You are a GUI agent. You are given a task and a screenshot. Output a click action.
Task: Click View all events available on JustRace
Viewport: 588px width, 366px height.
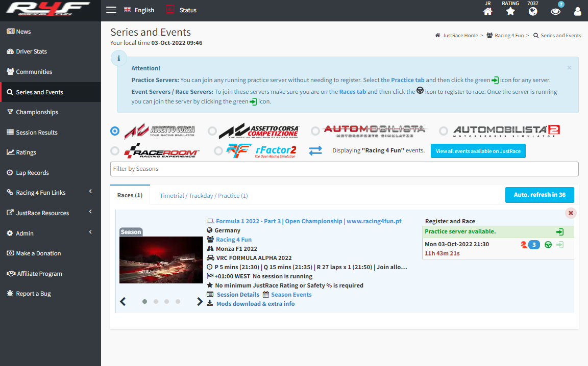click(478, 151)
